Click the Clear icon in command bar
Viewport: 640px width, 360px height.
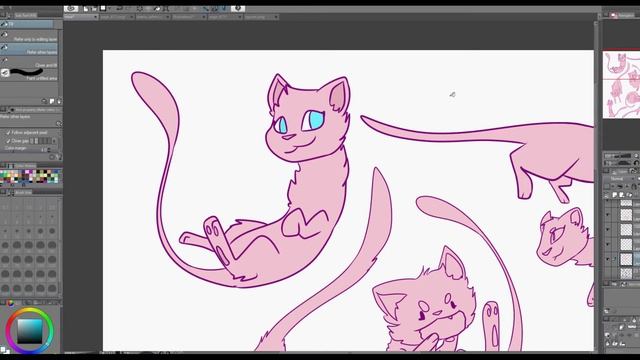point(140,9)
